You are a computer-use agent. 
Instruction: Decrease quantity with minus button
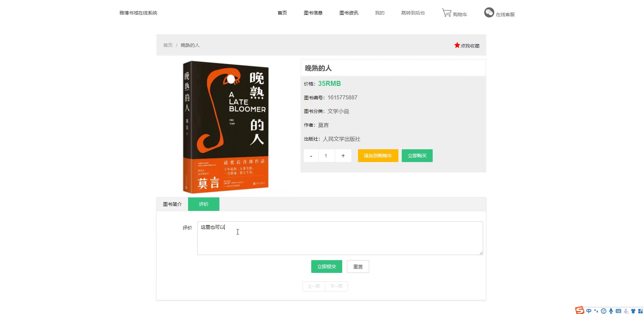click(311, 156)
